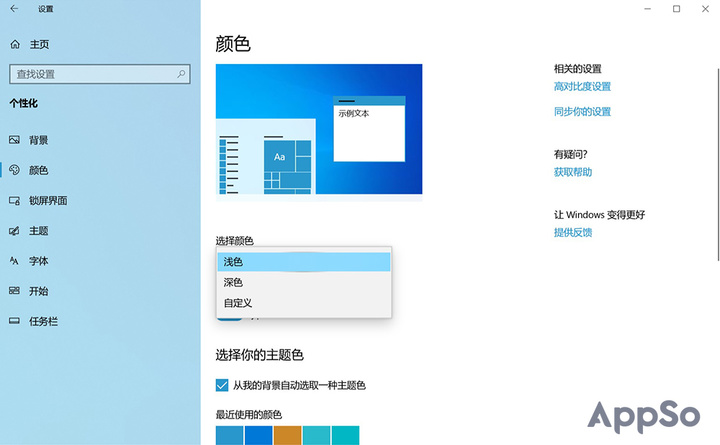The width and height of the screenshot is (720, 445).
Task: Pick the first blue recent color swatch
Action: (x=229, y=435)
